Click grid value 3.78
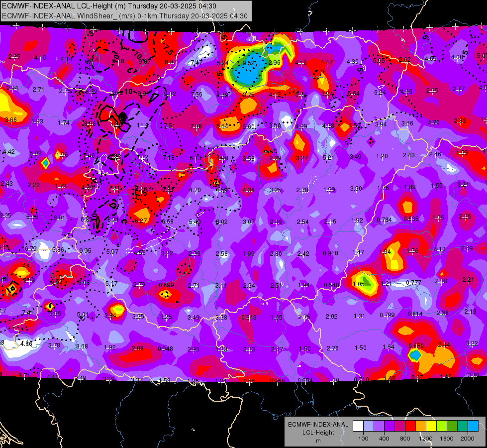Screen dimensions: 487x448 54,345
